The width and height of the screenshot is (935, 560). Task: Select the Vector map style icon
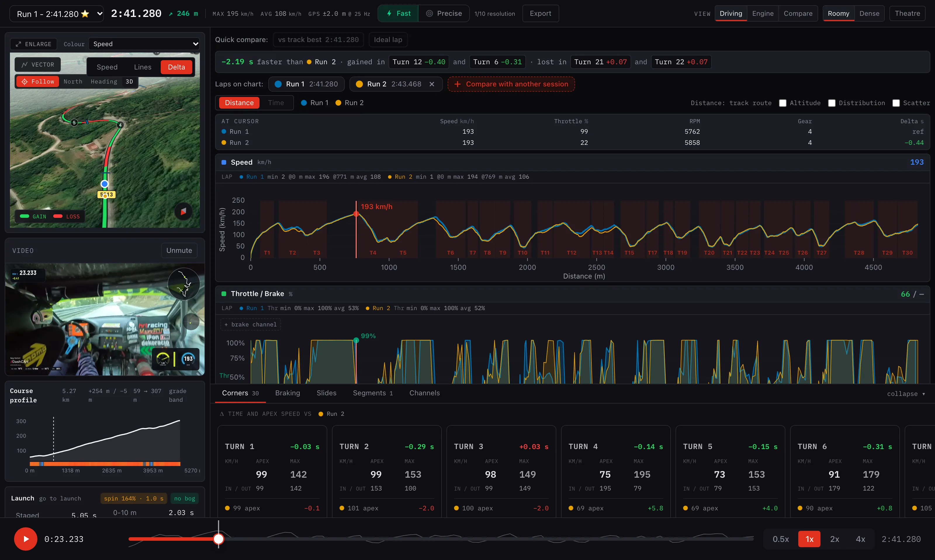point(25,65)
